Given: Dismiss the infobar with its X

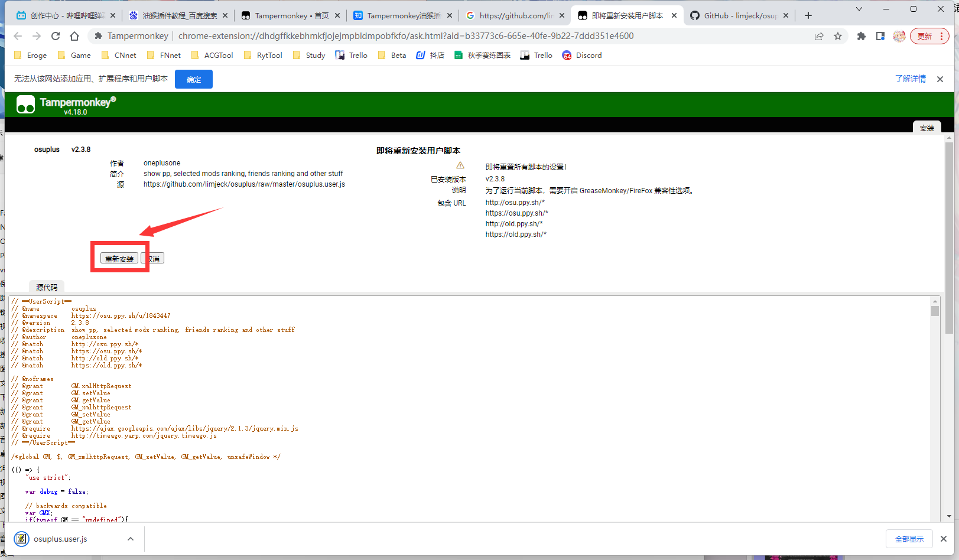Looking at the screenshot, I should coord(940,79).
